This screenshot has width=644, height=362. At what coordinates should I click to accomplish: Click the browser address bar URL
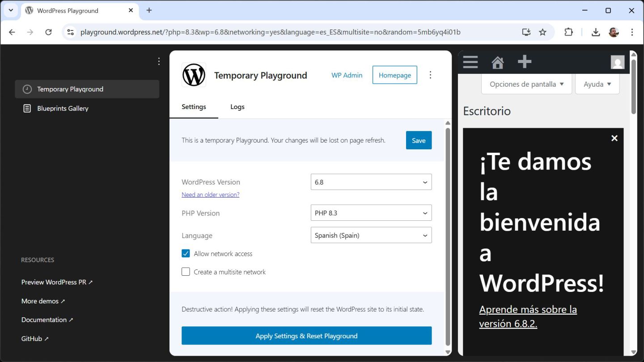[x=271, y=32]
